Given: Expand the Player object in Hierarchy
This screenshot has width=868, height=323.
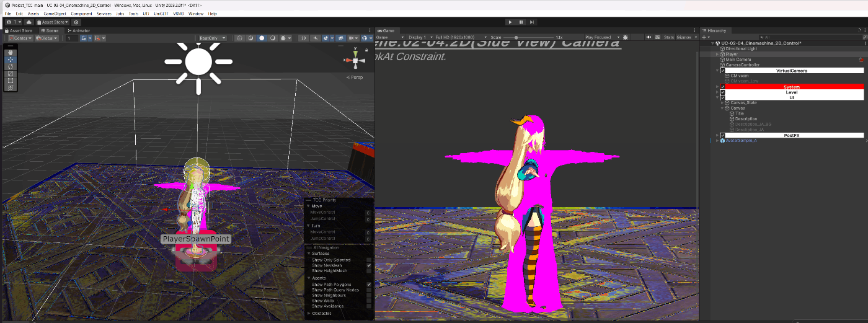Looking at the screenshot, I should click(x=717, y=54).
